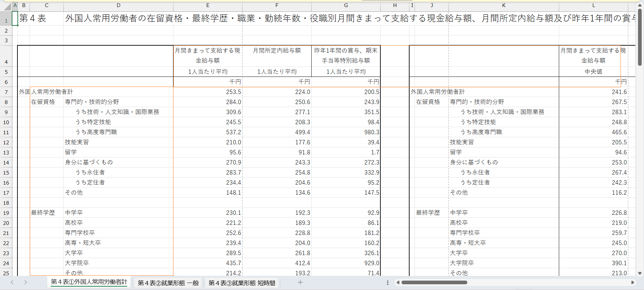Click the 大学院卒 bonus value 929.0 cell

[x=346, y=263]
